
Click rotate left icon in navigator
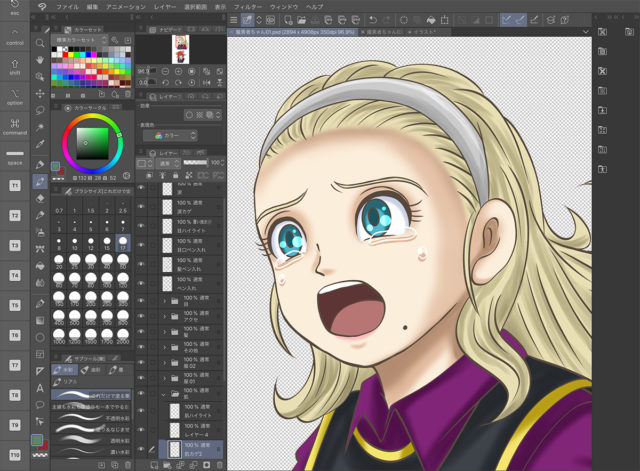[x=165, y=82]
